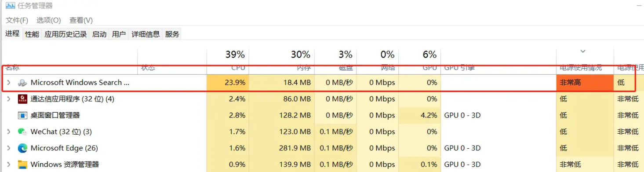The image size is (644, 172).
Task: Expand the Microsoft Windows Search process group
Action: (x=8, y=83)
